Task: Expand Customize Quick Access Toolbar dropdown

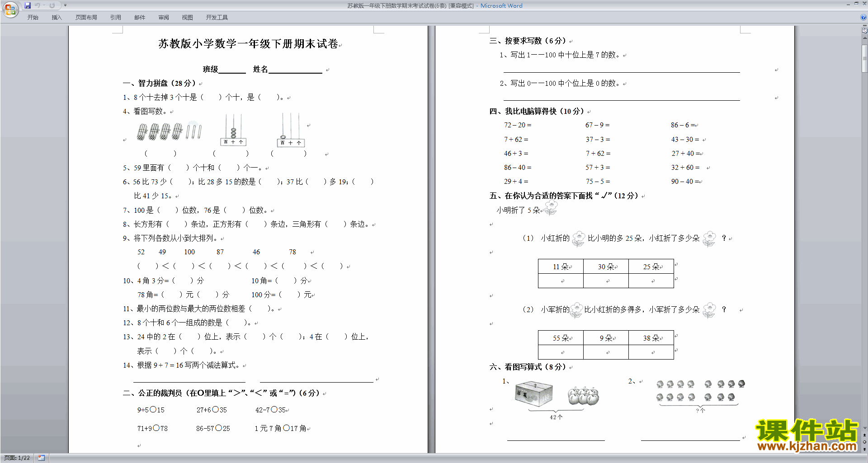Action: [65, 5]
